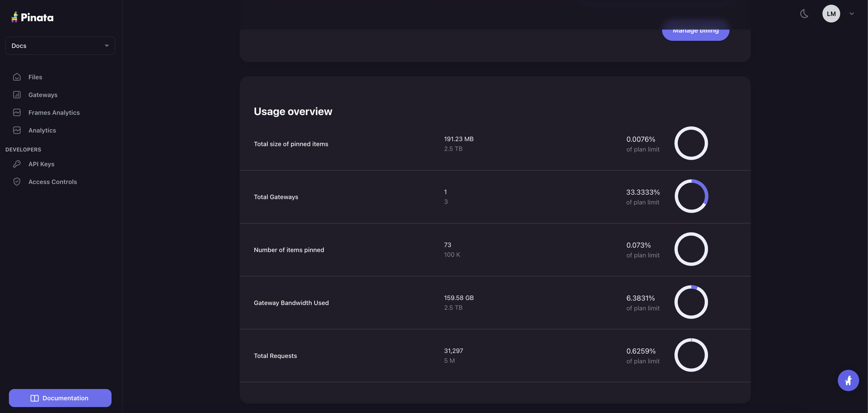868x413 pixels.
Task: Open Gateways page from sidebar
Action: [x=43, y=95]
